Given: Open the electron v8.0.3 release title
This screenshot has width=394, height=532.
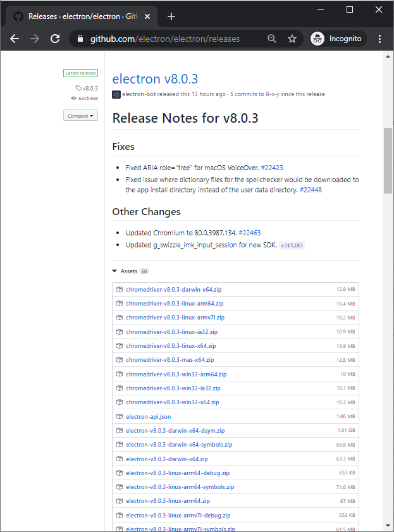Looking at the screenshot, I should click(155, 78).
